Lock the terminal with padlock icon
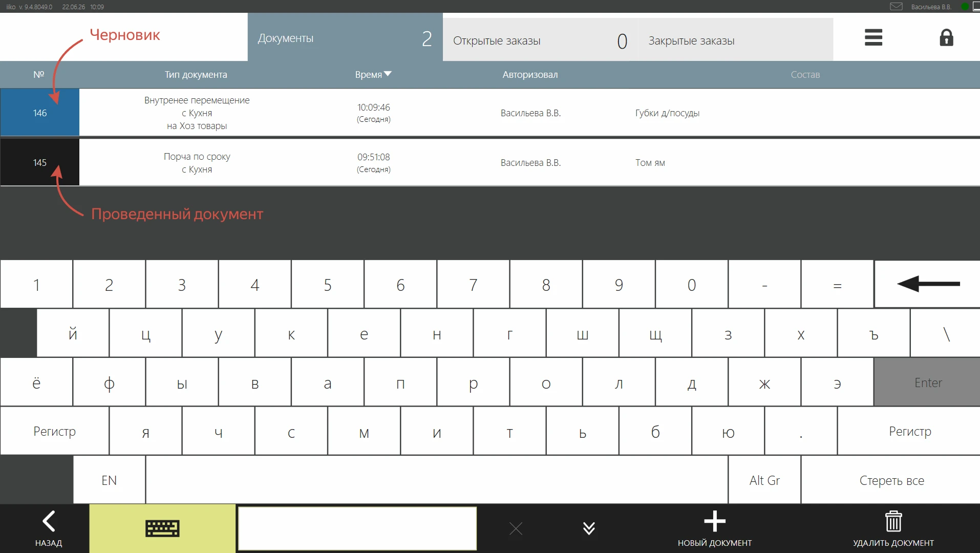The image size is (980, 553). tap(946, 37)
